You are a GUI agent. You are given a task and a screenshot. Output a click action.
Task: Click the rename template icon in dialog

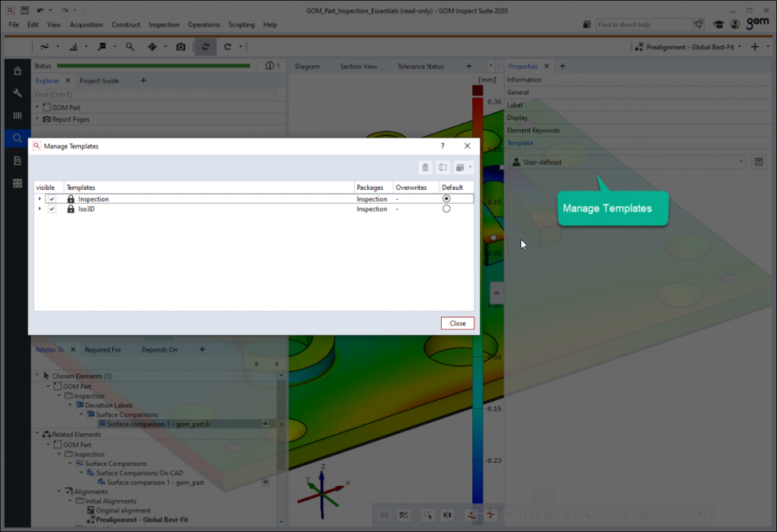(x=443, y=167)
